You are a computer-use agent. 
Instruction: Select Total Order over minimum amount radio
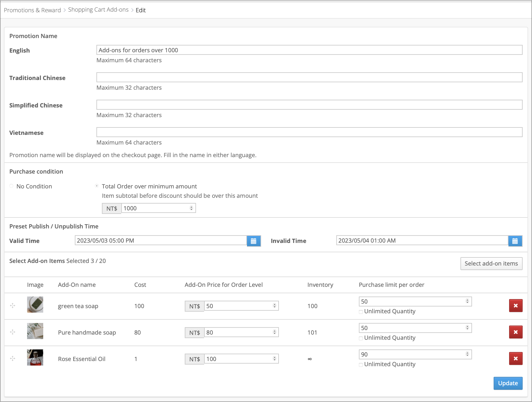97,186
